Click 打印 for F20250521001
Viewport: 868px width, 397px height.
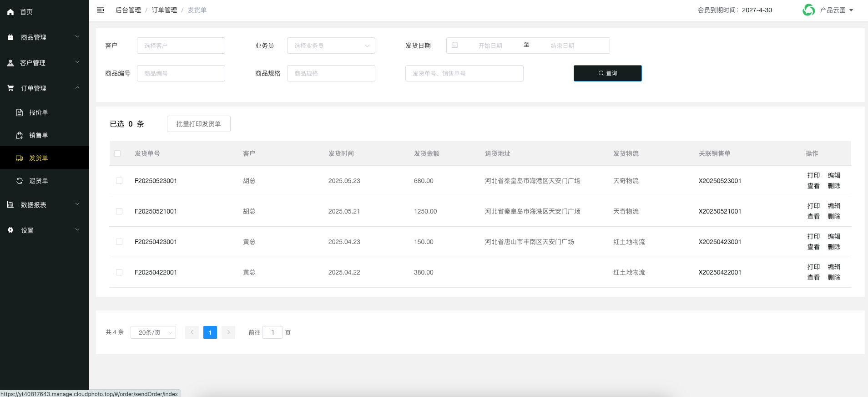(813, 206)
